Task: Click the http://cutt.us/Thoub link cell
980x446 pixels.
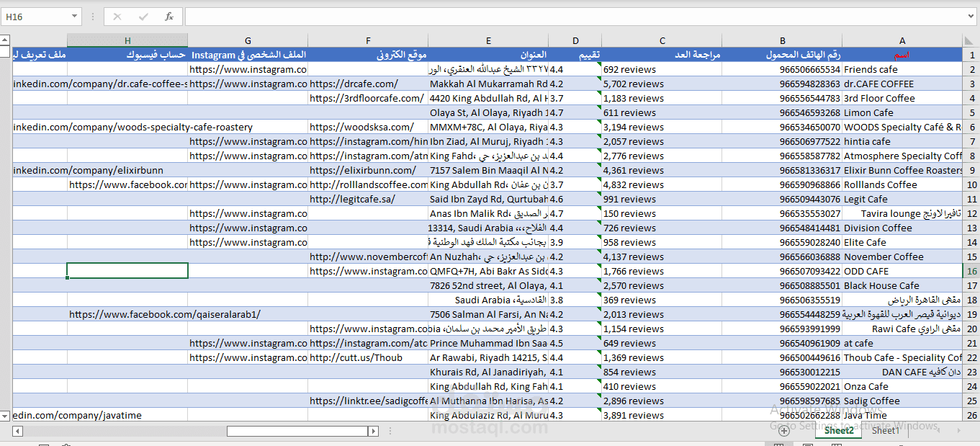Action: [x=368, y=357]
